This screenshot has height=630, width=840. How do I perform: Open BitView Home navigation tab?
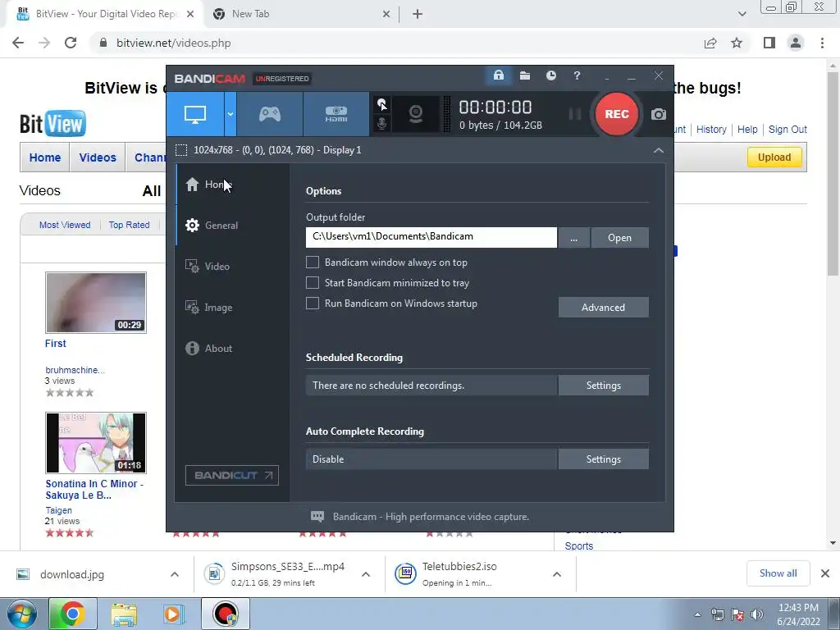45,157
